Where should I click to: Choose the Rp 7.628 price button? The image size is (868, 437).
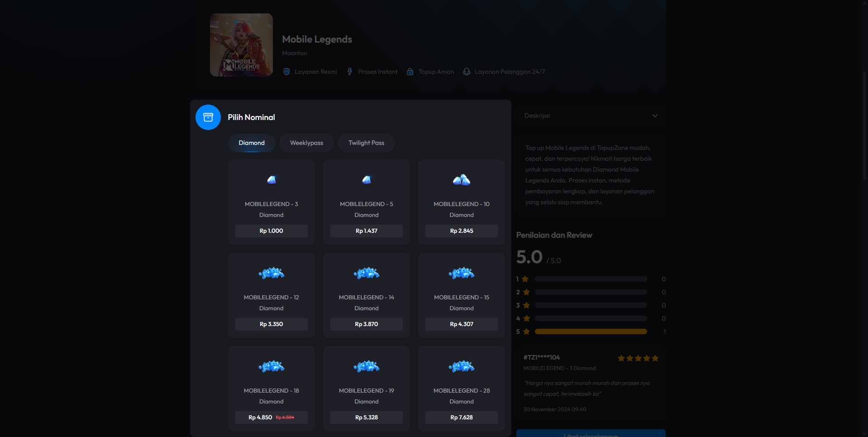point(462,418)
